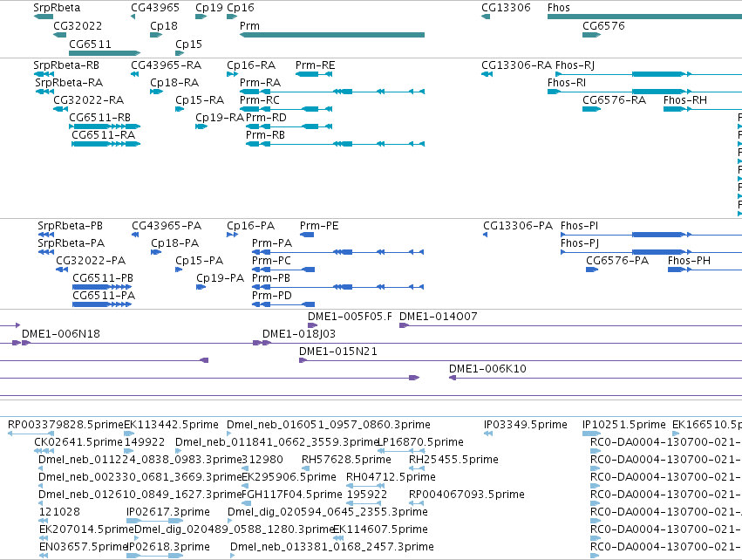Click transcript label 'Cp16-RA'
Screen dimensions: 742x560
pyautogui.click(x=251, y=65)
